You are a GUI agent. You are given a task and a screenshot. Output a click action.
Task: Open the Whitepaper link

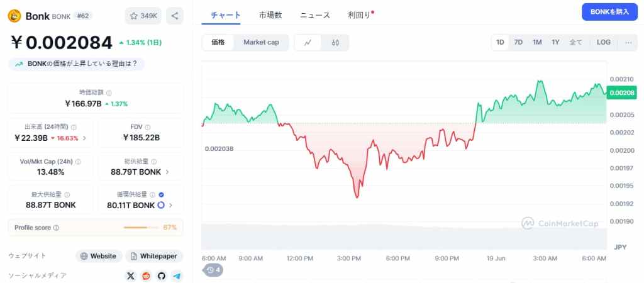pos(154,256)
